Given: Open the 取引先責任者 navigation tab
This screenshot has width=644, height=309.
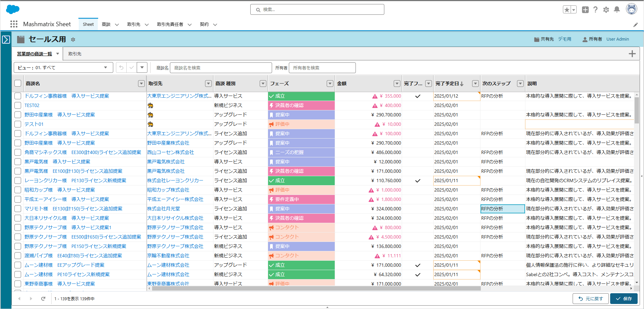Looking at the screenshot, I should click(x=170, y=24).
